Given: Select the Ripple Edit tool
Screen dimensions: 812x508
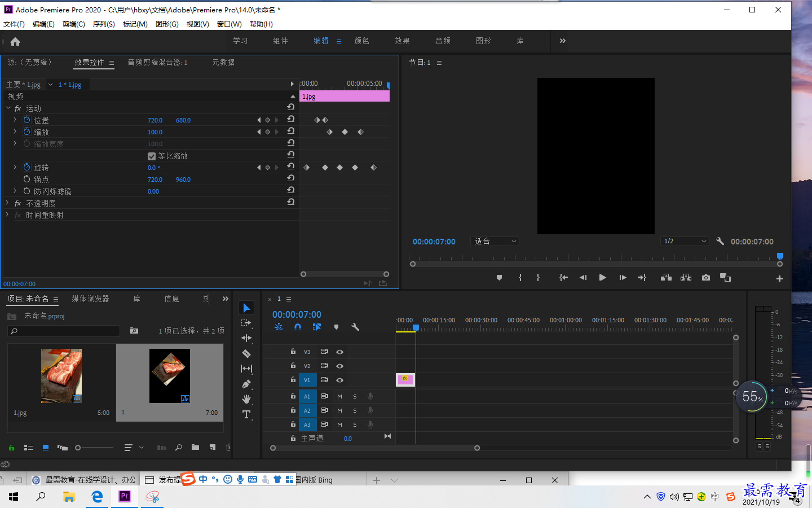Looking at the screenshot, I should 246,338.
